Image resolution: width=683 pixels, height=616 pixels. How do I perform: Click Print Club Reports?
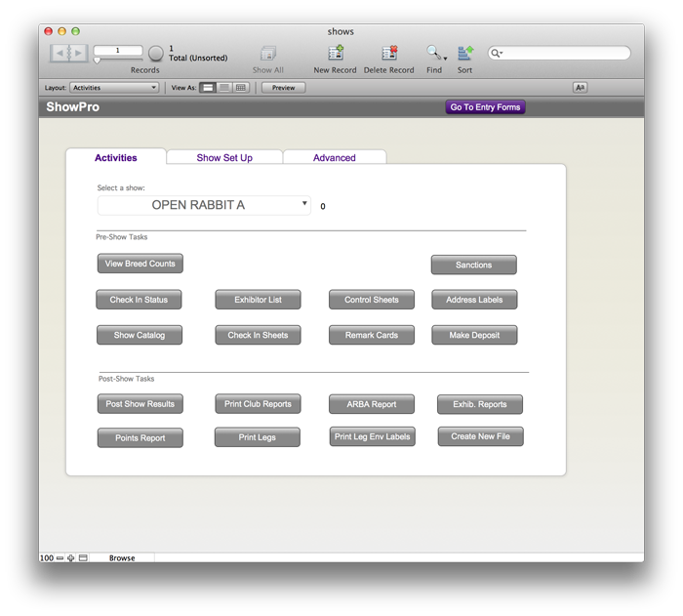pyautogui.click(x=258, y=404)
